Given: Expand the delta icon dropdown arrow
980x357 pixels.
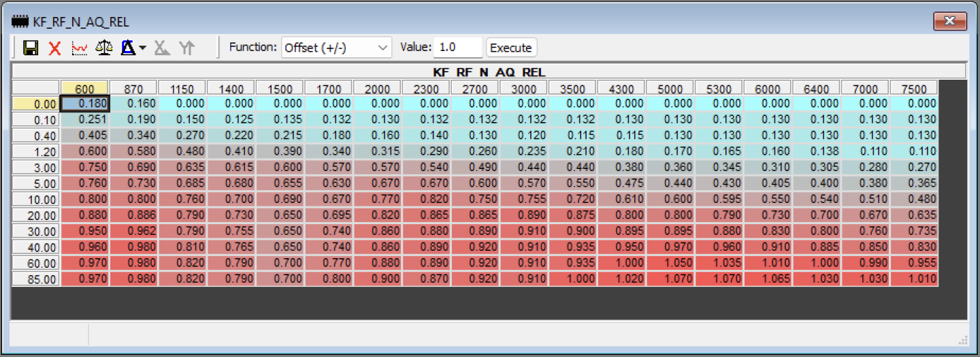Looking at the screenshot, I should 143,48.
